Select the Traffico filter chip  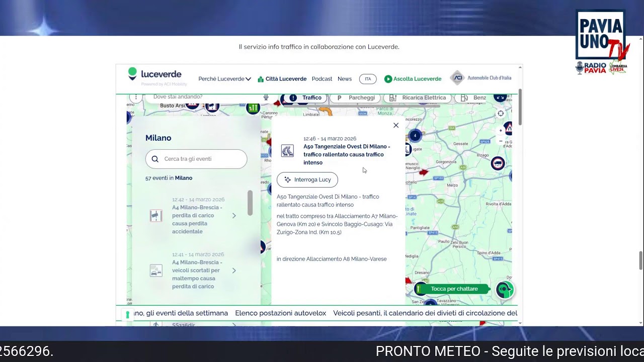click(x=306, y=98)
